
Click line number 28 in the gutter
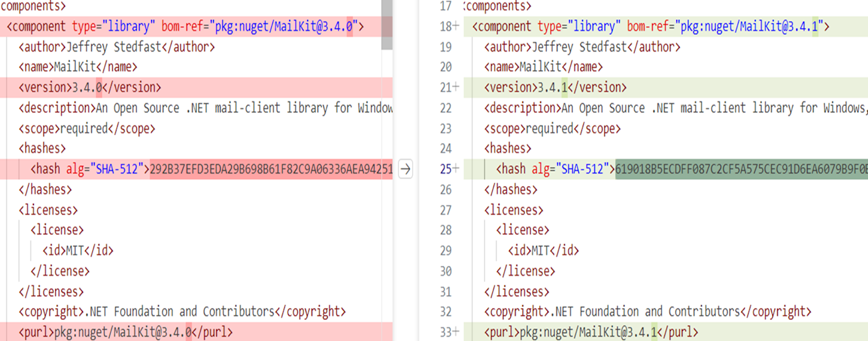pos(446,230)
